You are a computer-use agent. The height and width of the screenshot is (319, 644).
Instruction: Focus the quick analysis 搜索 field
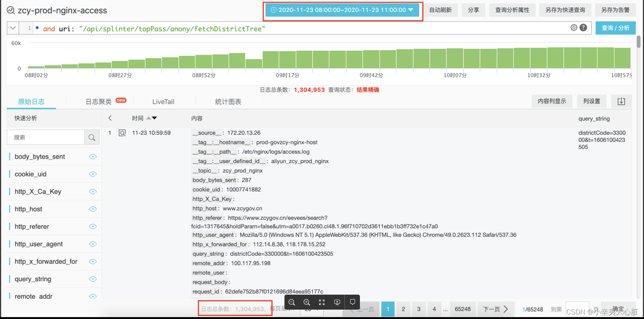pyautogui.click(x=46, y=138)
